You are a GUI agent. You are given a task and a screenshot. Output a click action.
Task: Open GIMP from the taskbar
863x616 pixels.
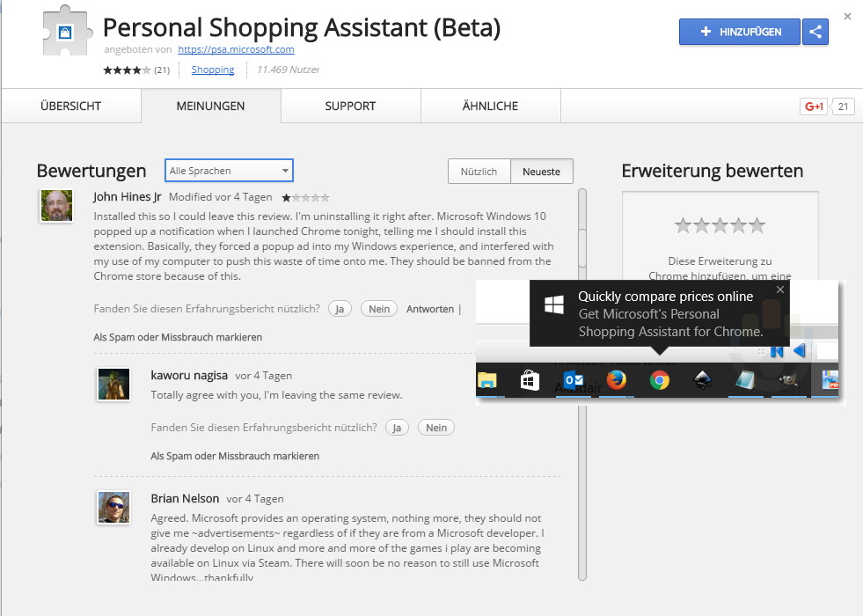point(788,380)
